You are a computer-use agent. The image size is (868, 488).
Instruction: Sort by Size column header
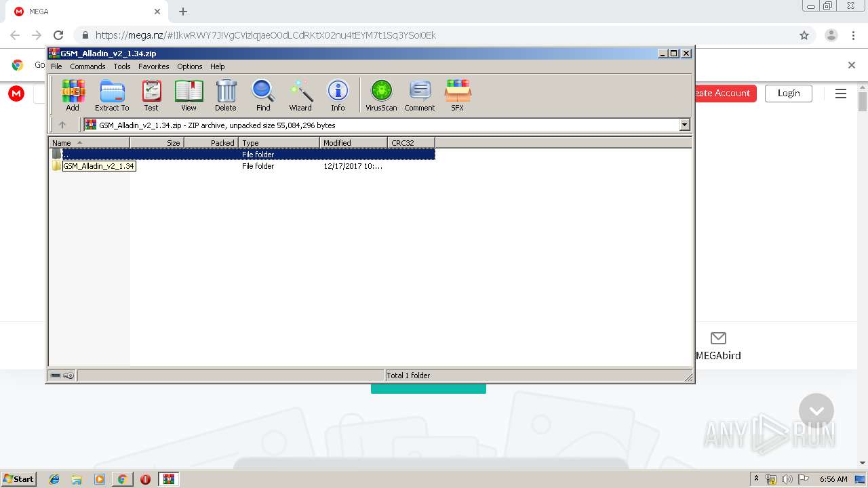(157, 142)
